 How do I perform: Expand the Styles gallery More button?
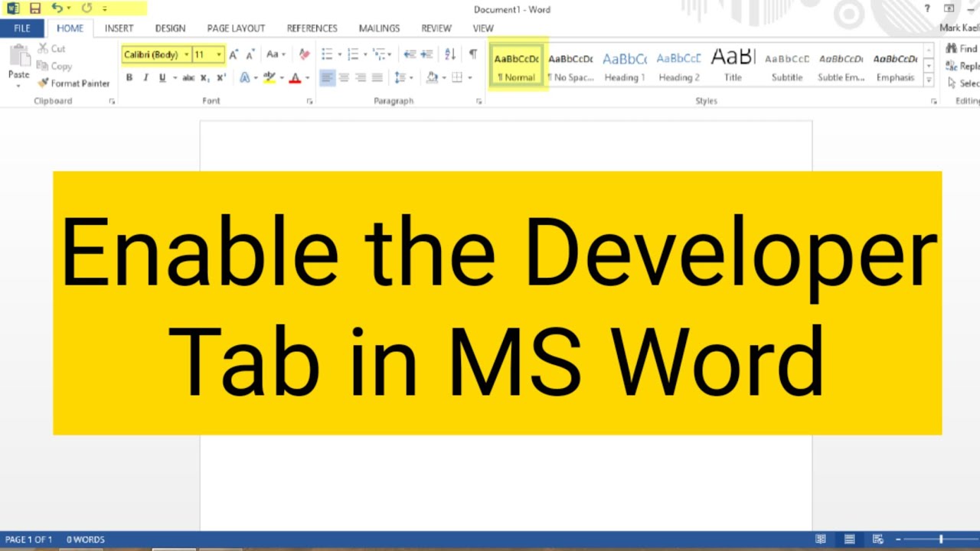tap(929, 80)
